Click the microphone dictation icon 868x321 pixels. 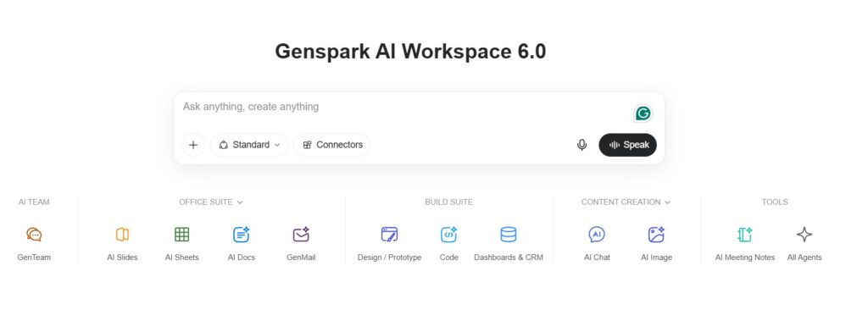pyautogui.click(x=581, y=145)
